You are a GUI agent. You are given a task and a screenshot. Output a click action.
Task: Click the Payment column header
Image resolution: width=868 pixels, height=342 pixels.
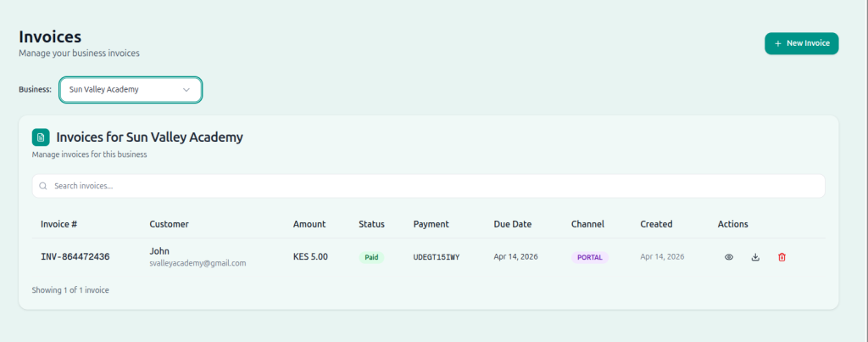pyautogui.click(x=431, y=225)
